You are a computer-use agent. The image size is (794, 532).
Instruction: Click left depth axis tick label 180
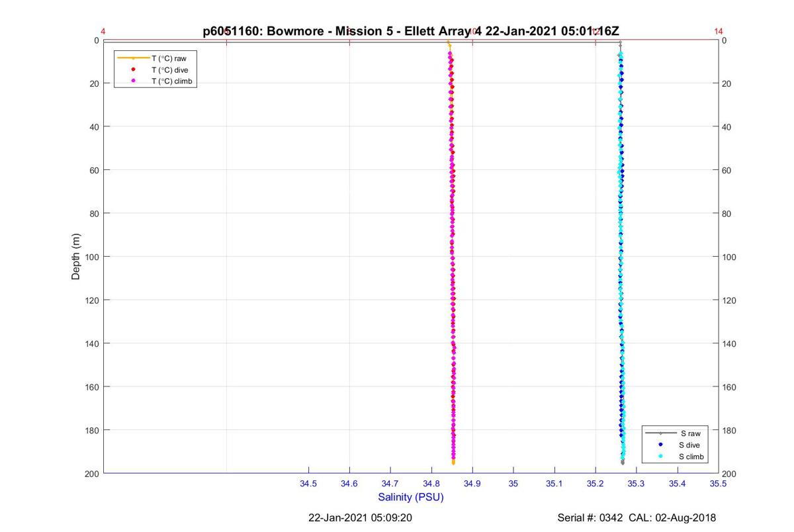[92, 430]
